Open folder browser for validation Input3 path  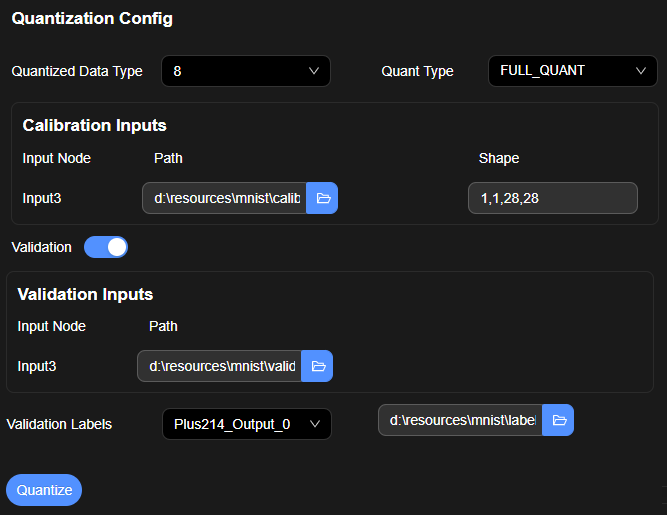click(317, 366)
